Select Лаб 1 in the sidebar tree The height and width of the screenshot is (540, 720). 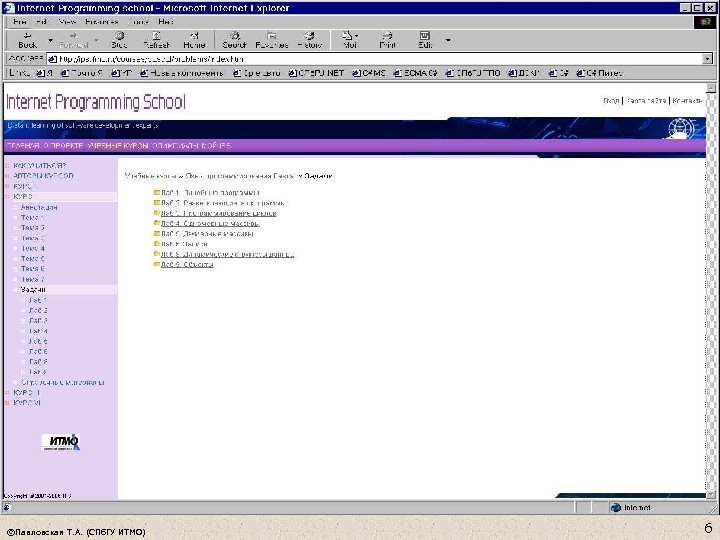[x=38, y=300]
